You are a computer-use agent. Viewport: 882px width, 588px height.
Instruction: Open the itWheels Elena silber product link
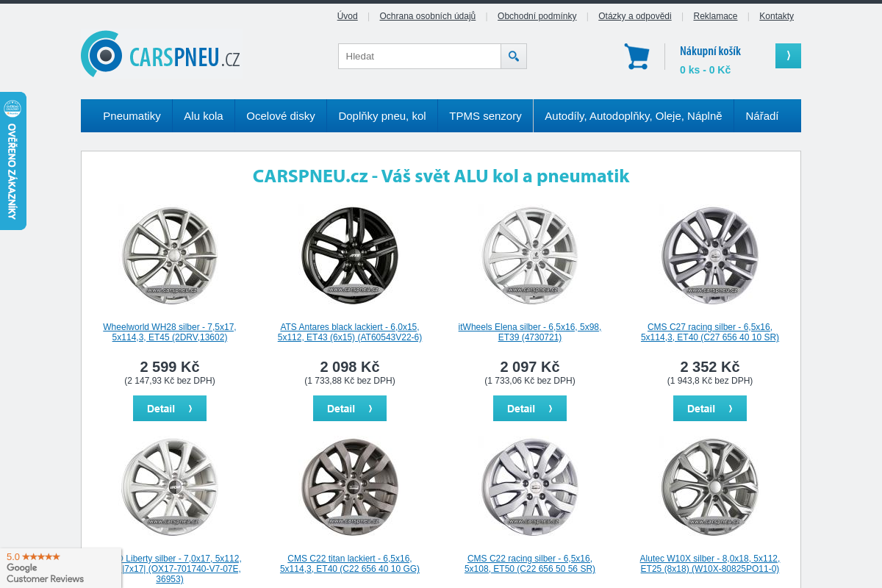[x=529, y=332]
